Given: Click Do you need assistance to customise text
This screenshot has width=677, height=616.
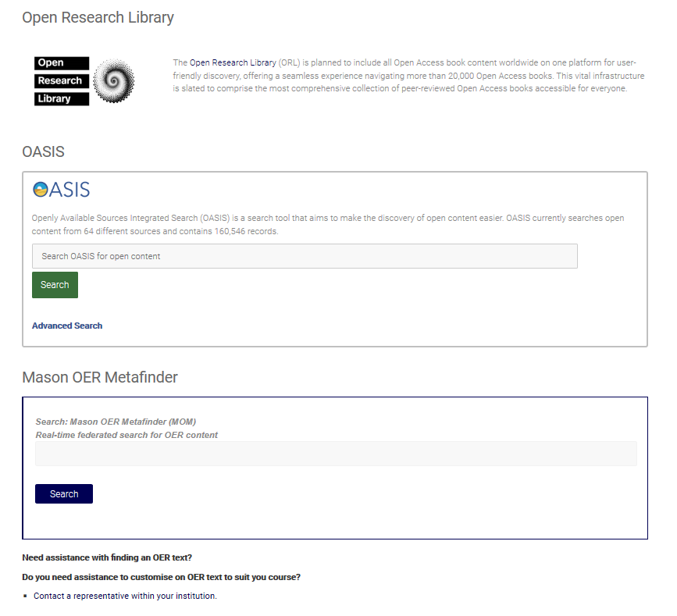Looking at the screenshot, I should pos(161,577).
